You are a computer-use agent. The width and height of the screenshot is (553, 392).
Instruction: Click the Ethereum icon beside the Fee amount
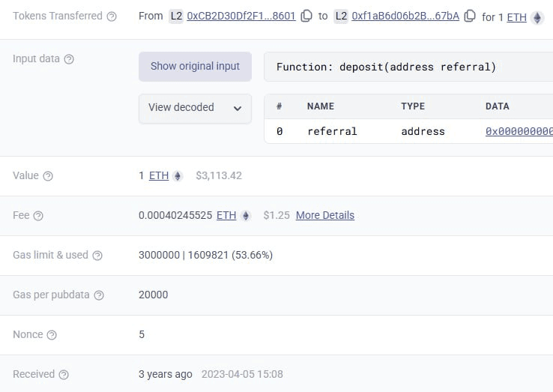tap(245, 216)
